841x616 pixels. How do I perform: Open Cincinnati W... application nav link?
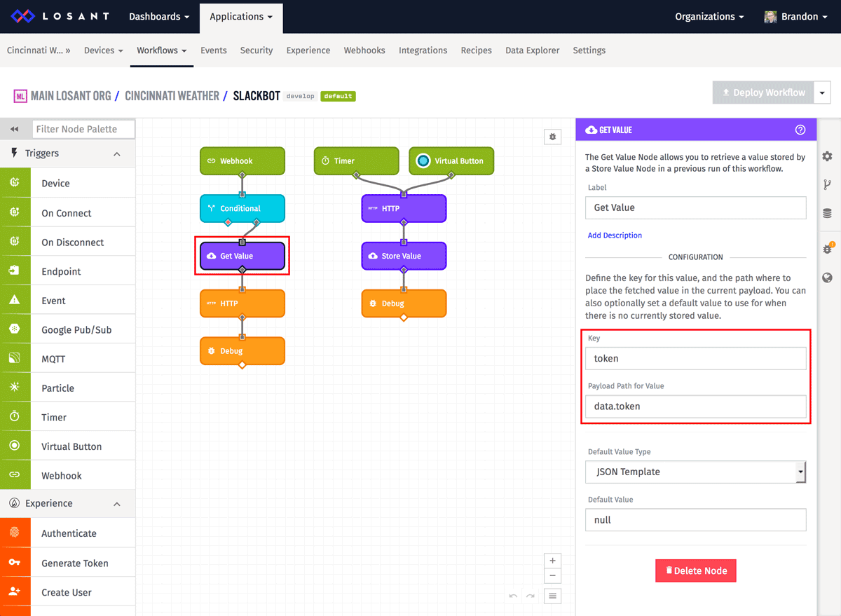click(x=39, y=50)
